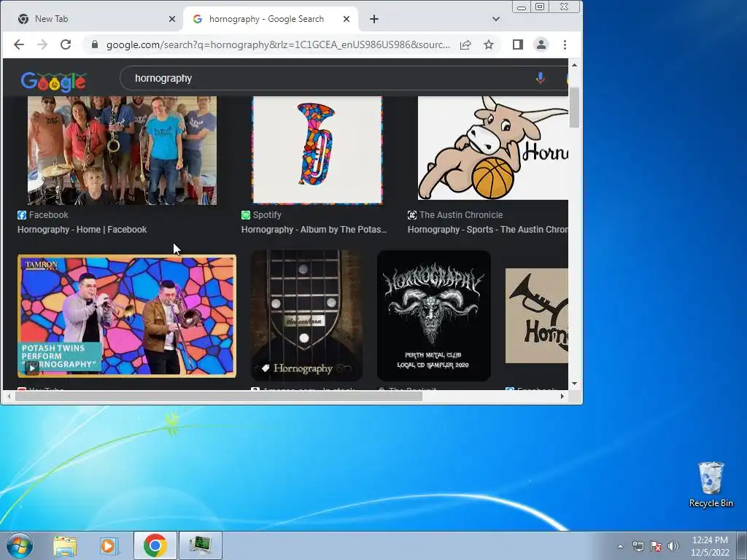Select the hornography Google Search tab
The height and width of the screenshot is (560, 747).
271,19
